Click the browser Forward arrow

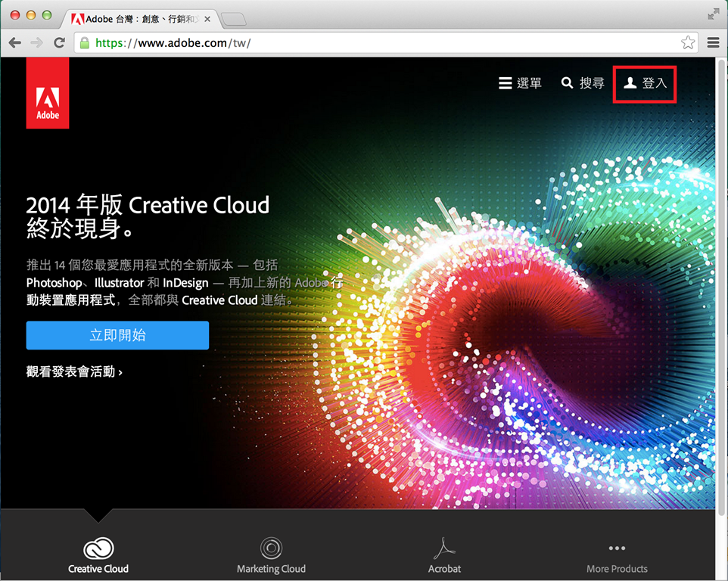[36, 42]
